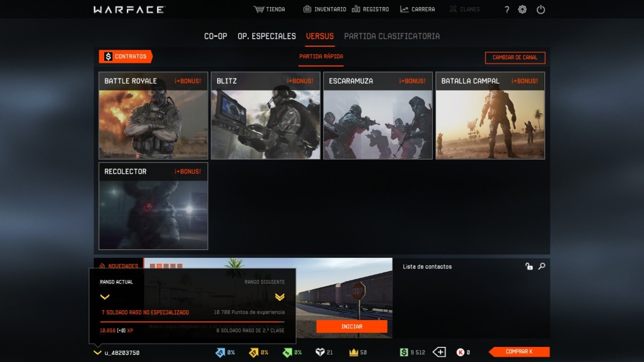Click the username u_48203750
The width and height of the screenshot is (644, 362).
pos(122,353)
